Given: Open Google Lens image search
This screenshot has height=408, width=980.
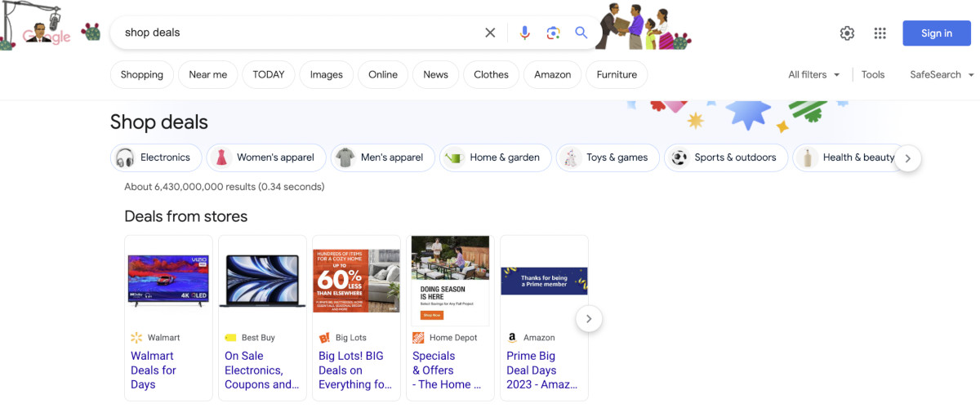Looking at the screenshot, I should [x=553, y=33].
